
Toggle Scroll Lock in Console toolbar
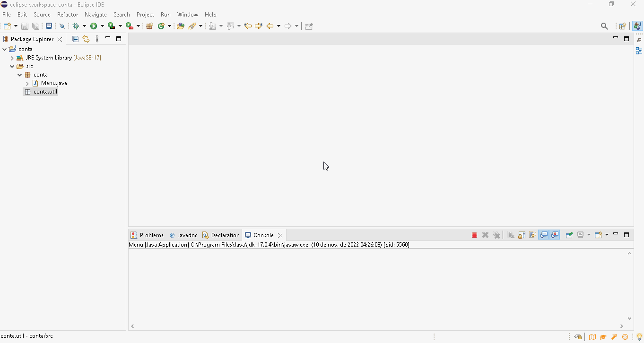pos(522,235)
